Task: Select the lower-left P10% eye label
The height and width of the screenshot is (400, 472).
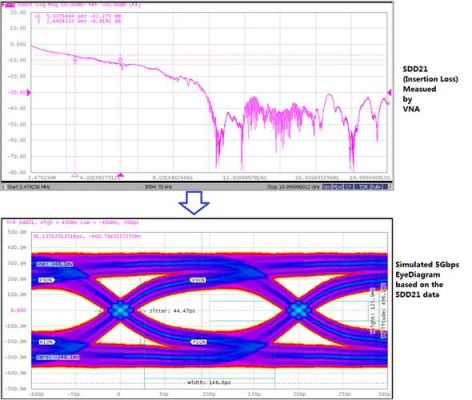Action: (x=47, y=342)
